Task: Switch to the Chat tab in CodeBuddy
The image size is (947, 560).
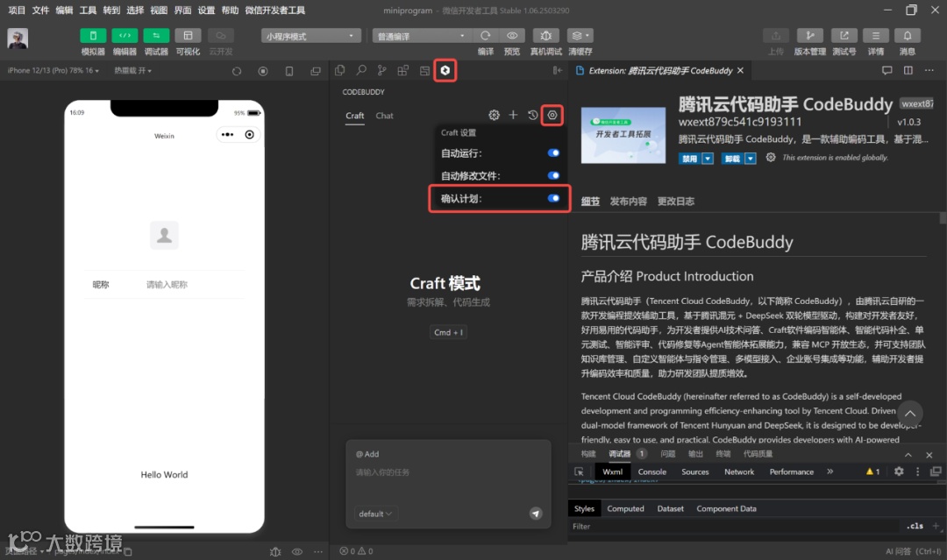Action: [x=384, y=116]
